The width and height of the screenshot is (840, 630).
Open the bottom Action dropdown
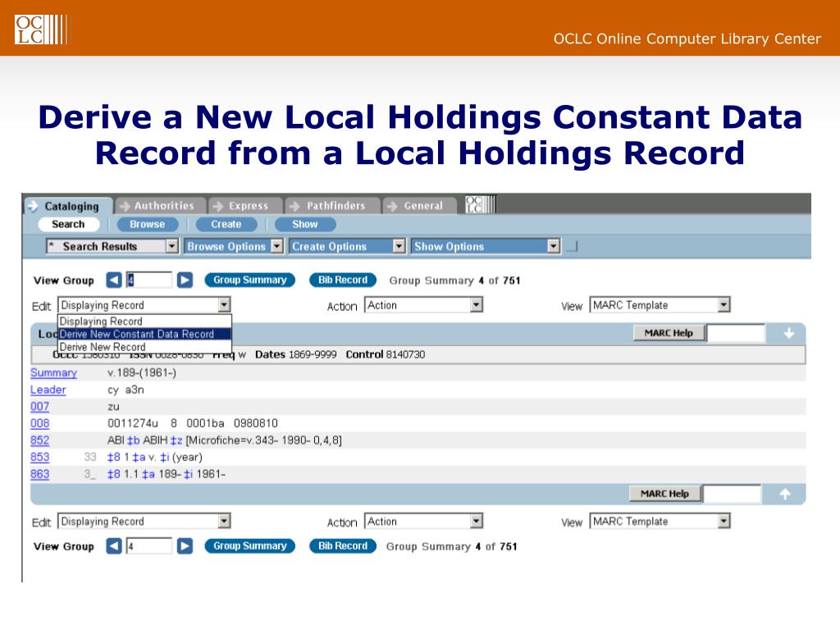(423, 521)
